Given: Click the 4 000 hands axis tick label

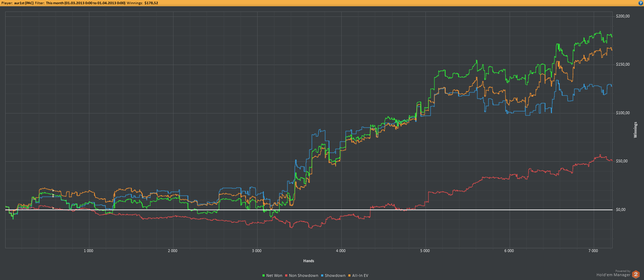Looking at the screenshot, I should (341, 251).
